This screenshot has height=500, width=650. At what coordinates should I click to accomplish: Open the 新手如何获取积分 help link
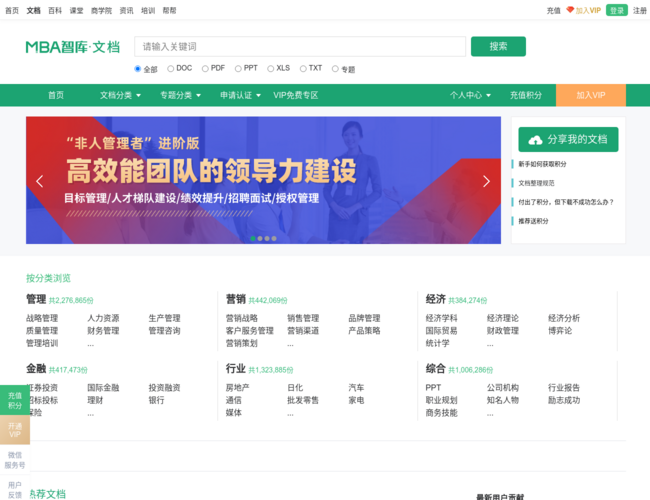click(542, 164)
